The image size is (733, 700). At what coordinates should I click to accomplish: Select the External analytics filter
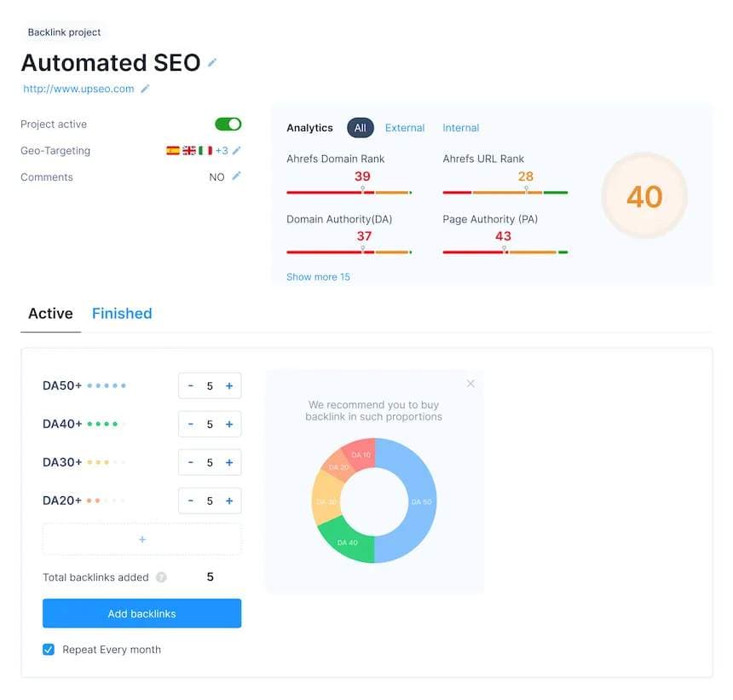click(x=405, y=128)
